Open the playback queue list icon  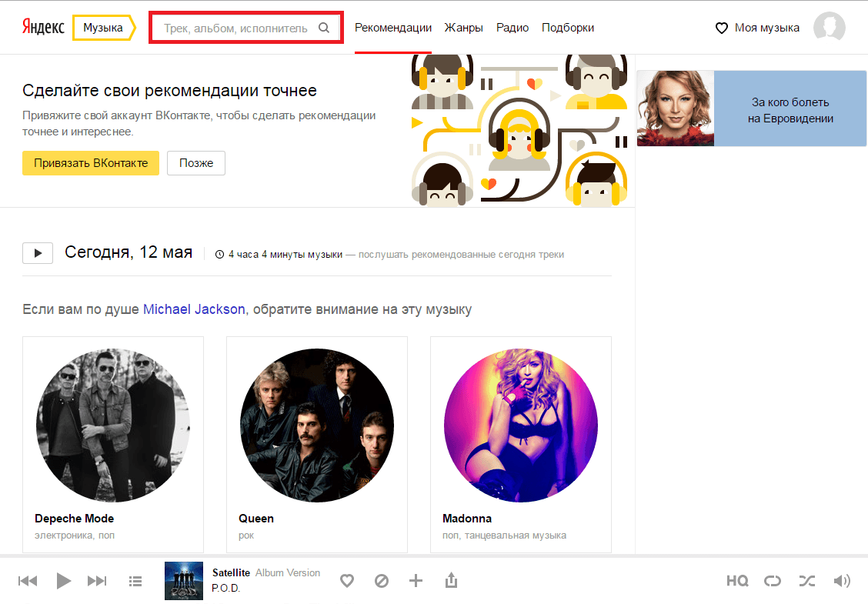point(135,581)
